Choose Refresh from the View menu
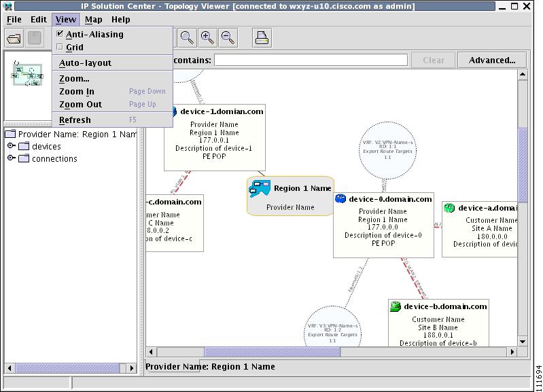543x392 pixels. pyautogui.click(x=113, y=120)
